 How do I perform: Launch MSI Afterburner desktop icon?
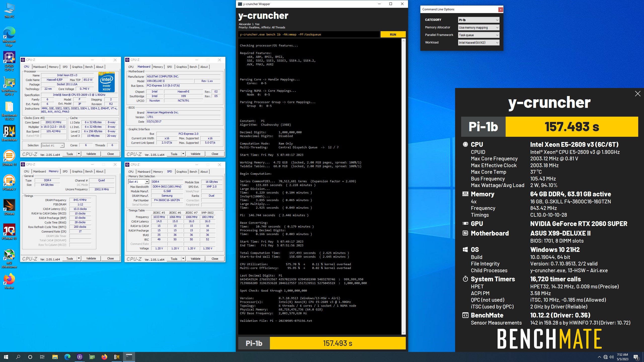click(x=9, y=258)
